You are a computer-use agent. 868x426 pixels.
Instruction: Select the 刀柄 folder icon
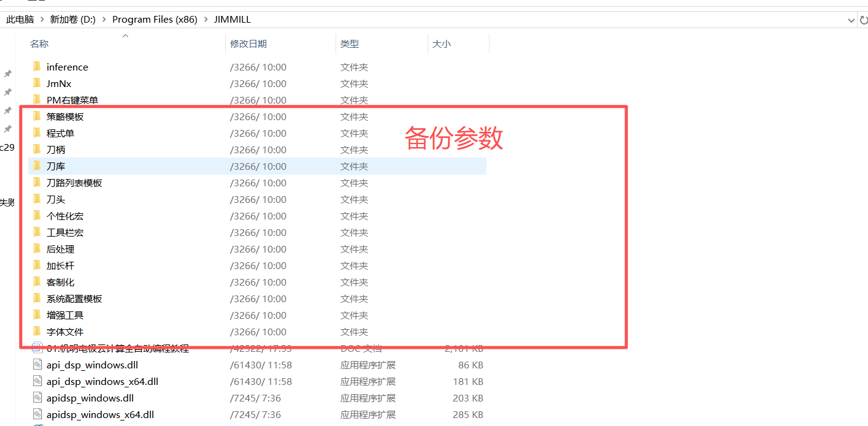coord(37,150)
